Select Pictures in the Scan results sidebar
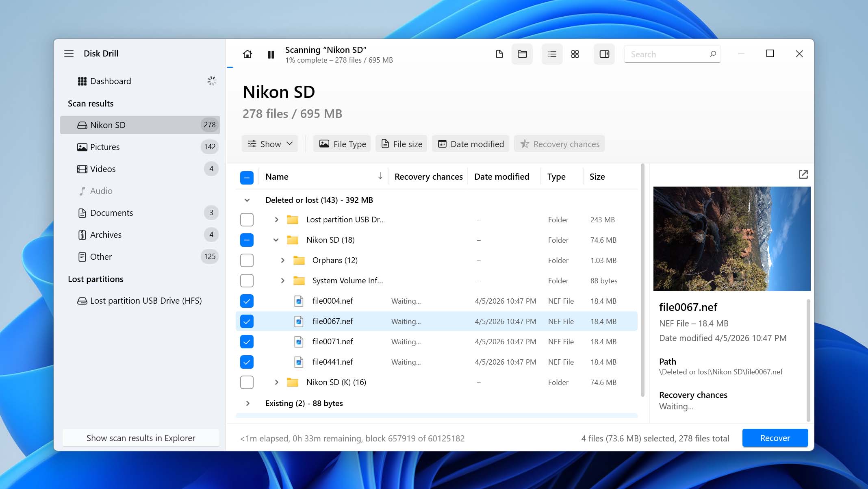868x489 pixels. click(x=104, y=147)
